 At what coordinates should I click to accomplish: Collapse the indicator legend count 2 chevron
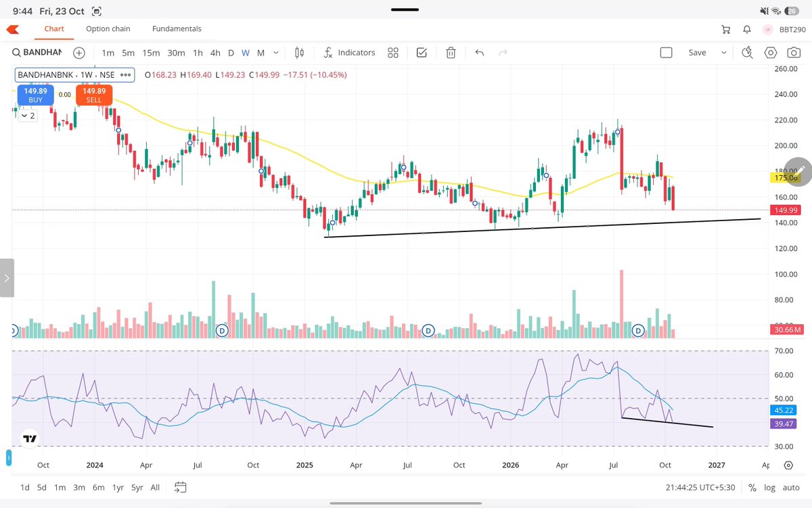pyautogui.click(x=27, y=116)
